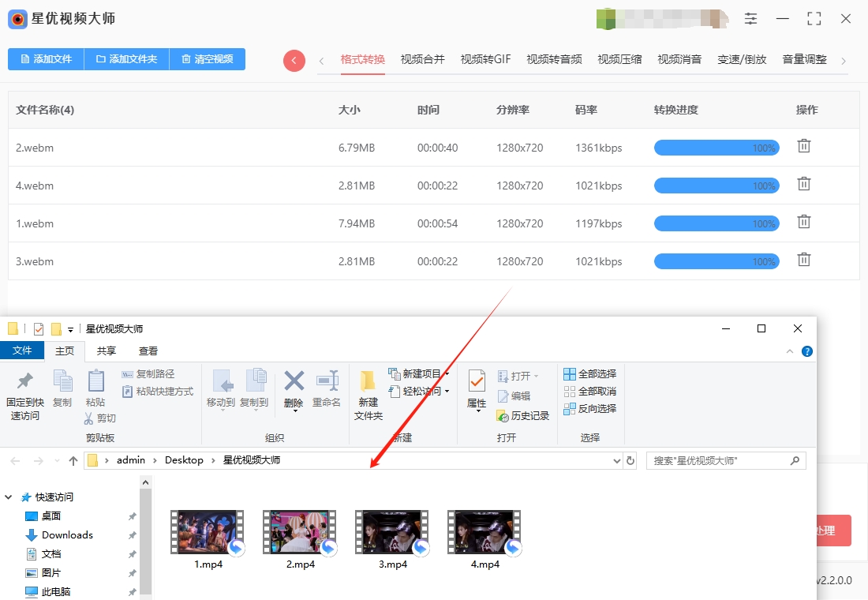Click the Paste clipboard icon

(x=95, y=381)
